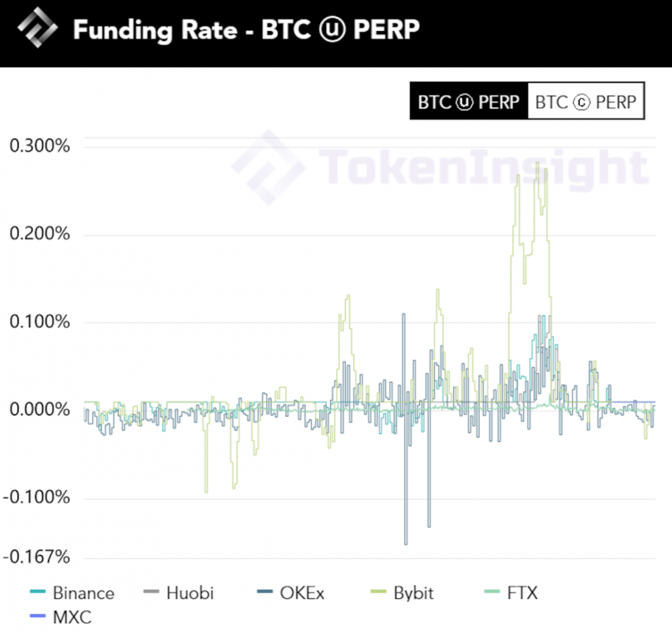Click the TokenInsight logo icon
This screenshot has height=632, width=672.
click(38, 30)
